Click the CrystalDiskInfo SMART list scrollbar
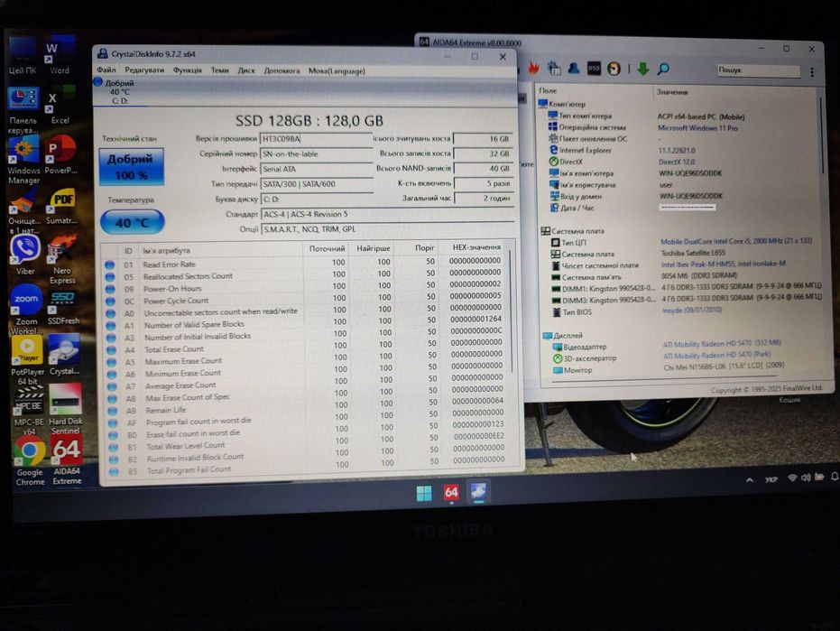 coord(511,311)
